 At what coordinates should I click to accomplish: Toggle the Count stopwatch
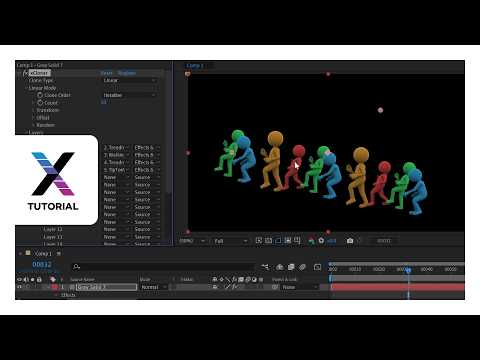click(x=40, y=103)
